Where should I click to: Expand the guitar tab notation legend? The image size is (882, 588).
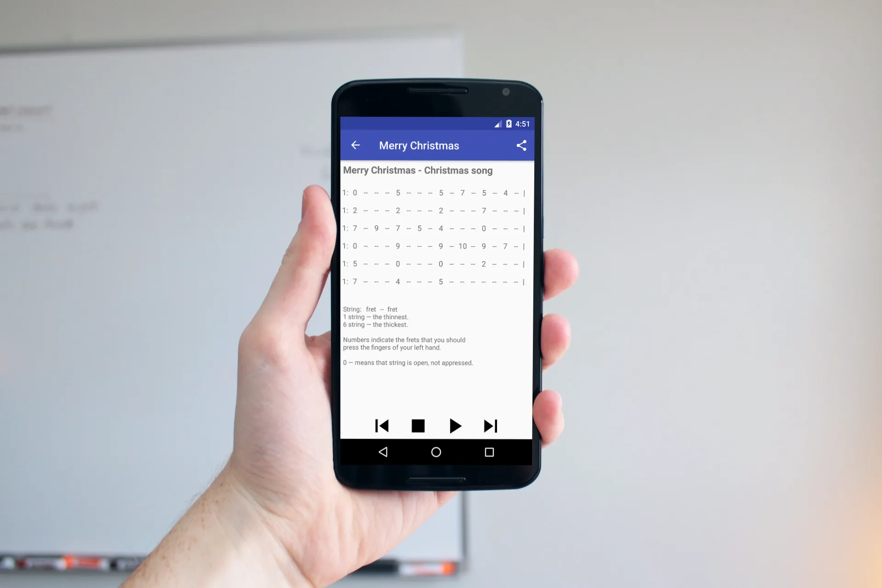coord(408,335)
